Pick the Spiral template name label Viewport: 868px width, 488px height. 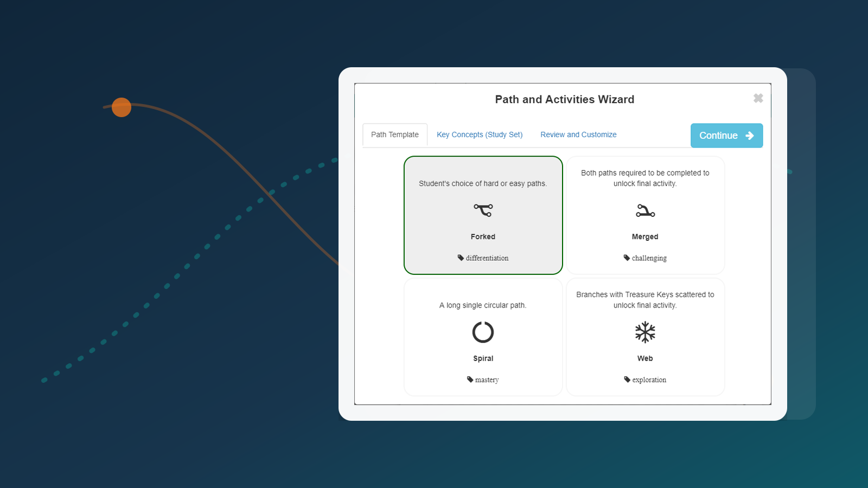(x=483, y=358)
